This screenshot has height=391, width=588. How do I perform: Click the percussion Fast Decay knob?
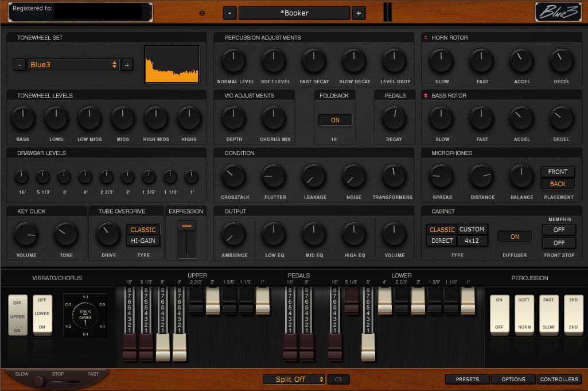314,61
